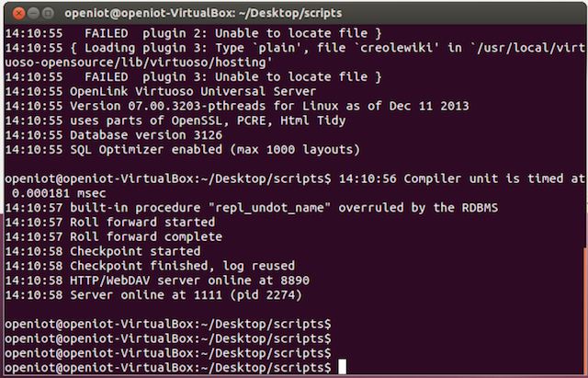Click the 'Loading plugin 3' creolewiki line

pos(295,55)
